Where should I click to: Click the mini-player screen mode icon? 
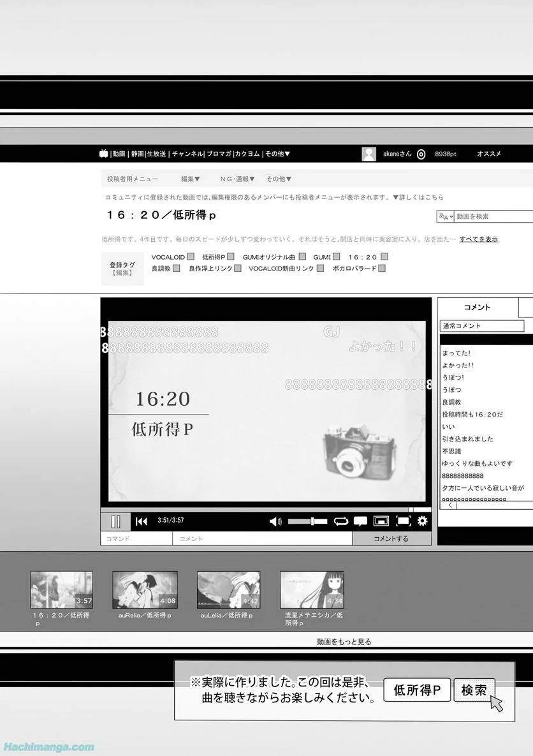[381, 521]
